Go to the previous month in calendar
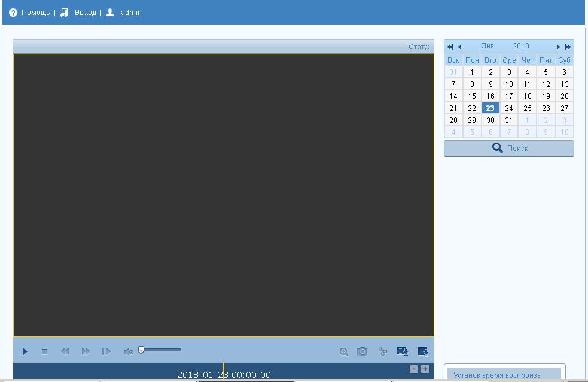This screenshot has width=588, height=382. point(459,47)
